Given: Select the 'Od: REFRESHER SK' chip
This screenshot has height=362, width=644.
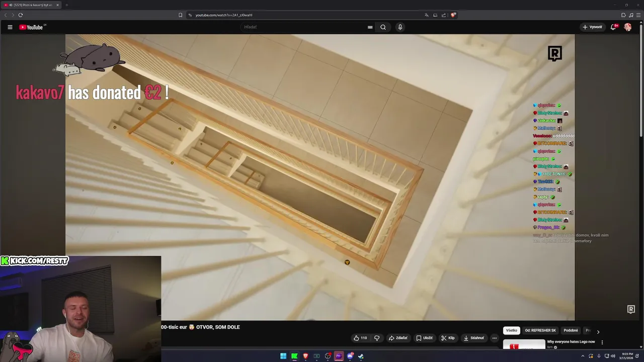Looking at the screenshot, I should [x=540, y=330].
